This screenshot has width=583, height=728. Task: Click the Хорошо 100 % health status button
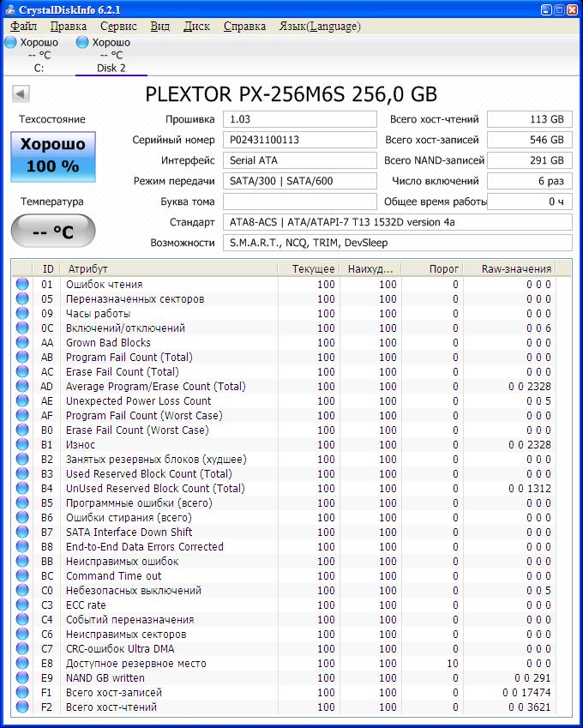point(53,156)
